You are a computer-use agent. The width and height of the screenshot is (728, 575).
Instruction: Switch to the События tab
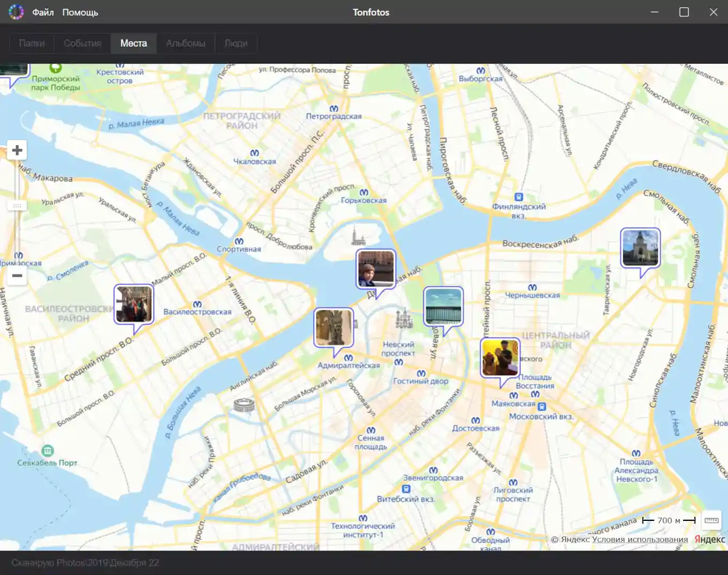coord(83,44)
